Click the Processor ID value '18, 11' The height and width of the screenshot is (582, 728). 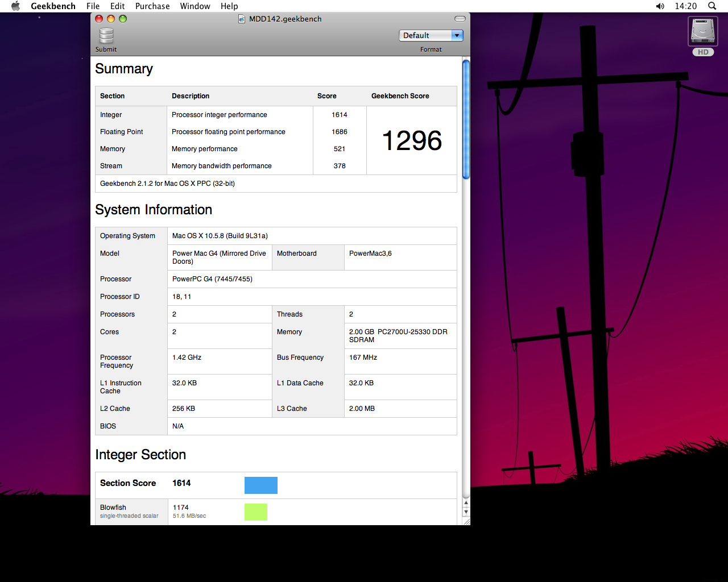tap(181, 297)
